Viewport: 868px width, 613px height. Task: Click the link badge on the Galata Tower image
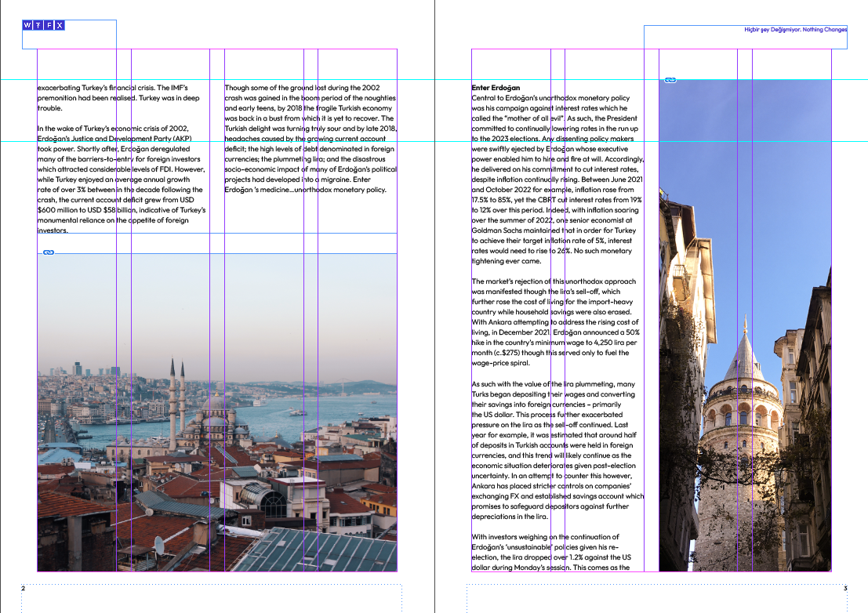click(670, 80)
